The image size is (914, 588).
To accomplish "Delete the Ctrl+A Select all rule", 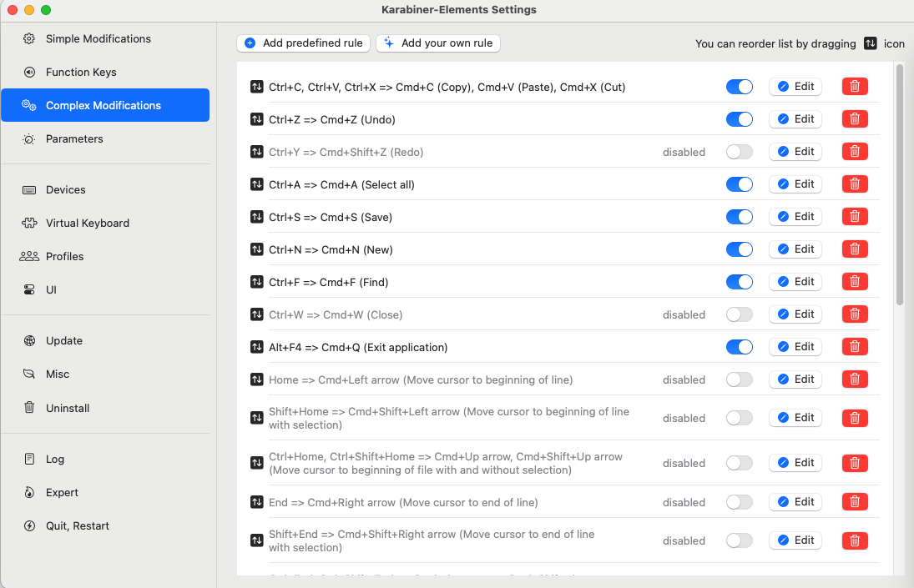I will (x=855, y=184).
